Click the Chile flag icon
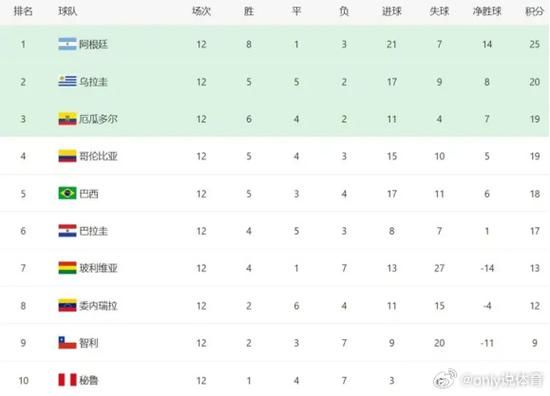 (67, 343)
